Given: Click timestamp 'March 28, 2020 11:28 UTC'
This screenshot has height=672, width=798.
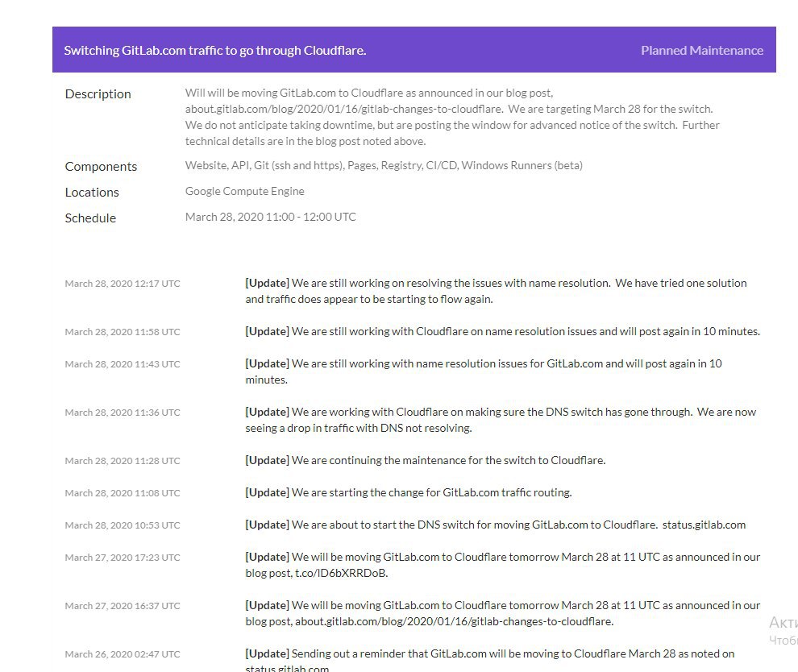Looking at the screenshot, I should coord(123,460).
